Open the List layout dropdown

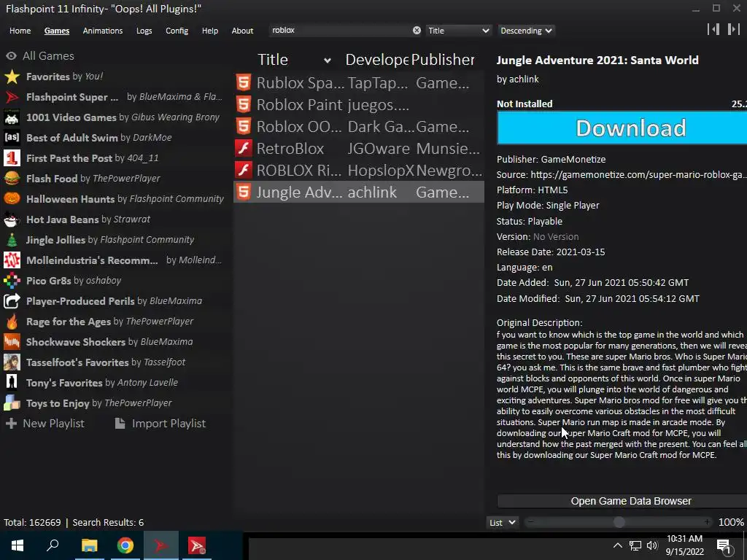(502, 522)
